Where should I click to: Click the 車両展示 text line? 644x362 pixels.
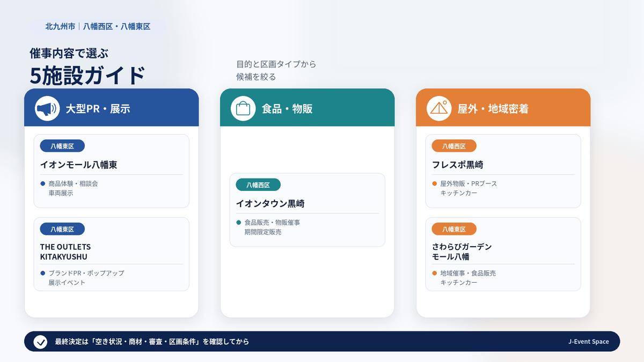click(x=61, y=193)
